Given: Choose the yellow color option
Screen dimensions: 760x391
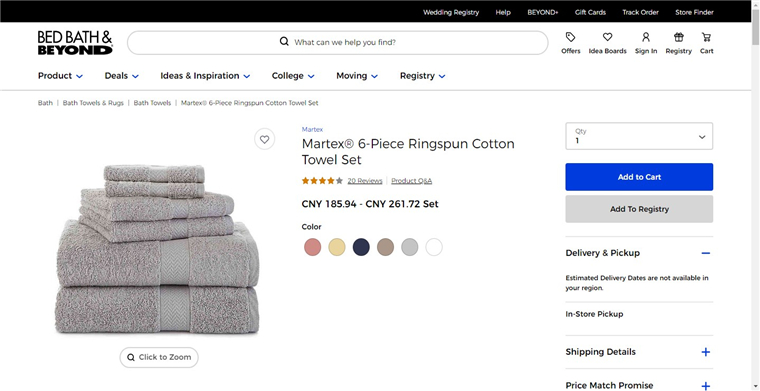Looking at the screenshot, I should pyautogui.click(x=337, y=247).
